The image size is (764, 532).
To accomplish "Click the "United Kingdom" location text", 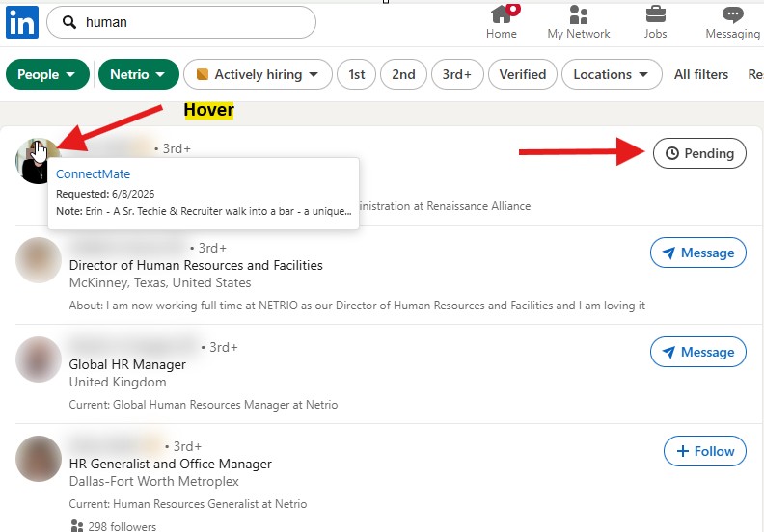I will tap(118, 382).
